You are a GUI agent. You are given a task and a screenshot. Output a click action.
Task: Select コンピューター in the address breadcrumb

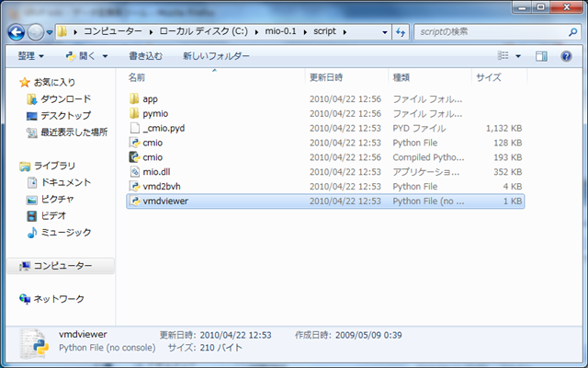pos(113,31)
